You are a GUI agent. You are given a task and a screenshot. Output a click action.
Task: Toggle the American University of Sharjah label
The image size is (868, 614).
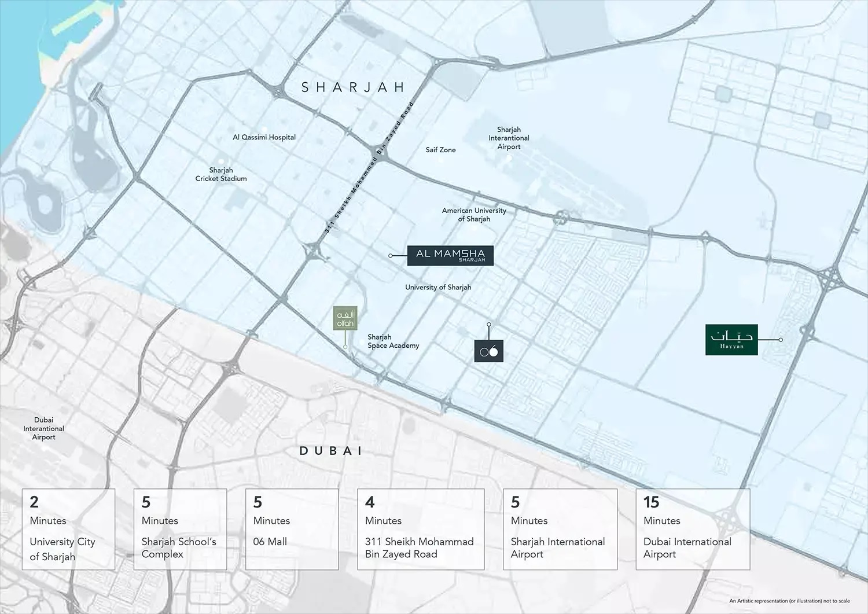(x=474, y=215)
